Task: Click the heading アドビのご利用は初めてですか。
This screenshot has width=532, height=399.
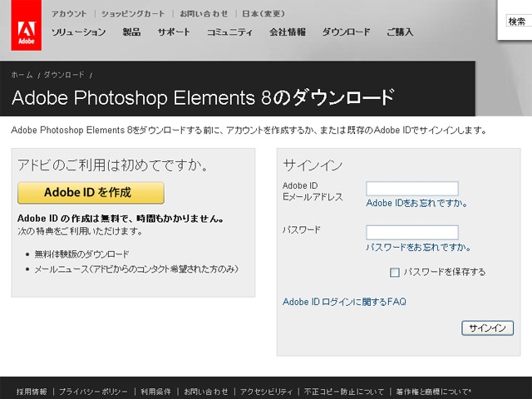Action: click(112, 165)
